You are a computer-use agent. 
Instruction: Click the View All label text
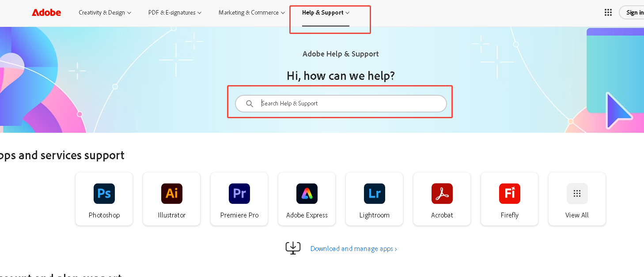[x=577, y=215]
